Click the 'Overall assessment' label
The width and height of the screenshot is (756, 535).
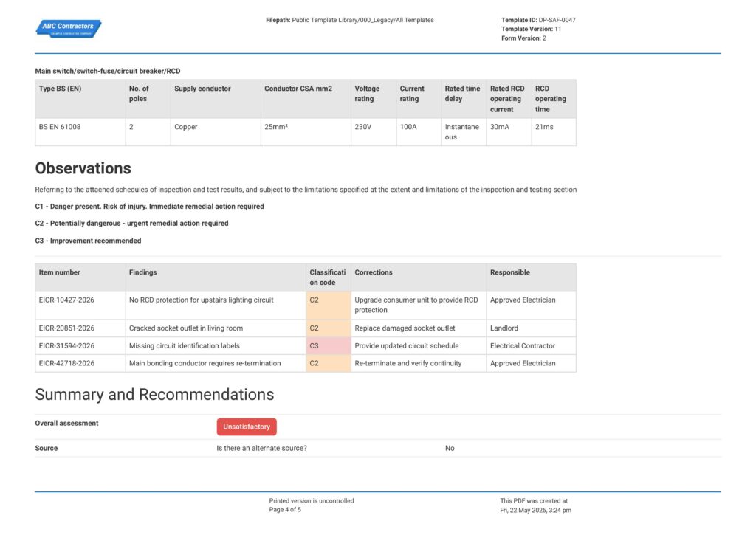click(x=66, y=423)
